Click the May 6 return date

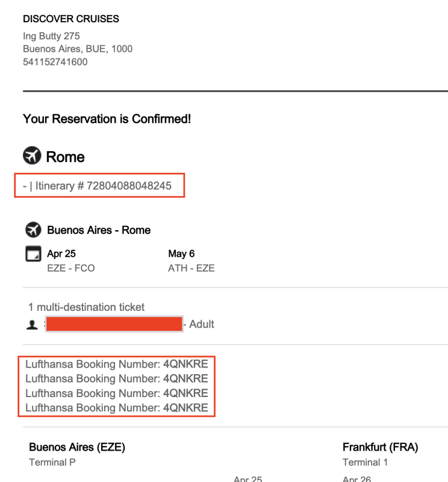pos(181,254)
